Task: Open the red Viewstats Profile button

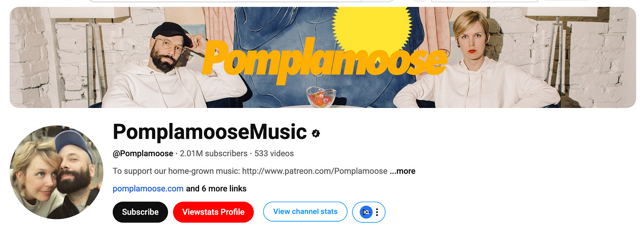Action: click(213, 212)
